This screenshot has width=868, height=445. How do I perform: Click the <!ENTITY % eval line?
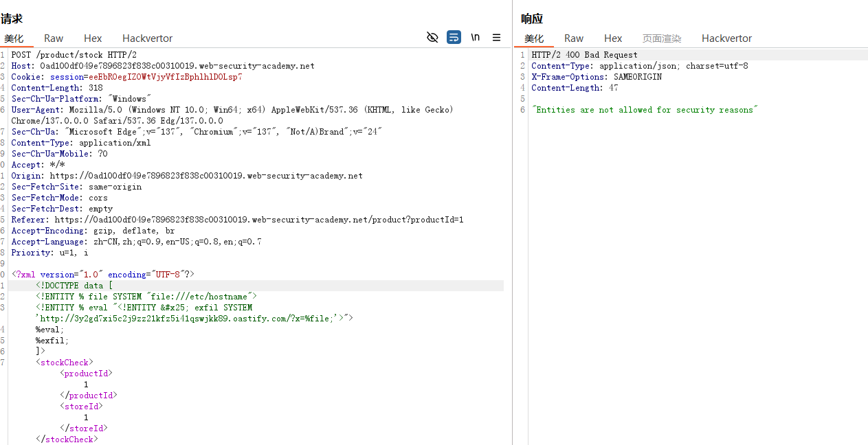point(144,308)
